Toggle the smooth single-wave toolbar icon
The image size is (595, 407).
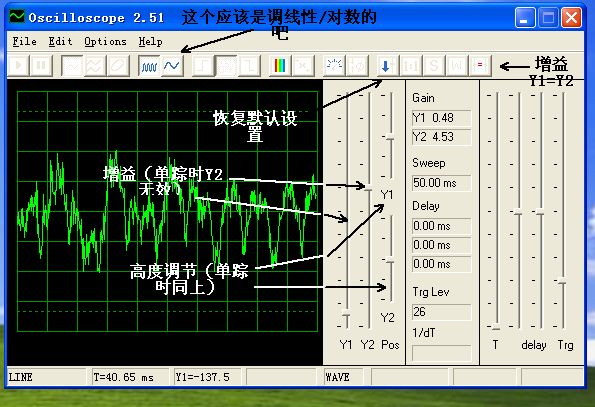[x=172, y=66]
